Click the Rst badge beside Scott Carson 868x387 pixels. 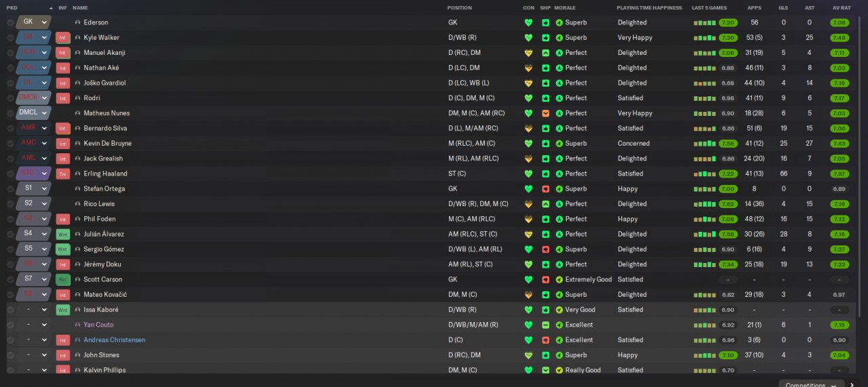(x=63, y=280)
